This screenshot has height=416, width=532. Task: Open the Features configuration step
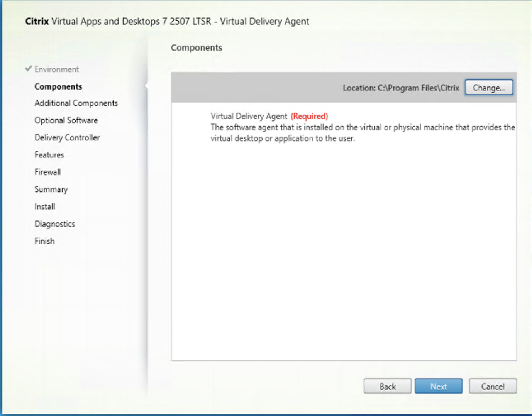pos(49,155)
